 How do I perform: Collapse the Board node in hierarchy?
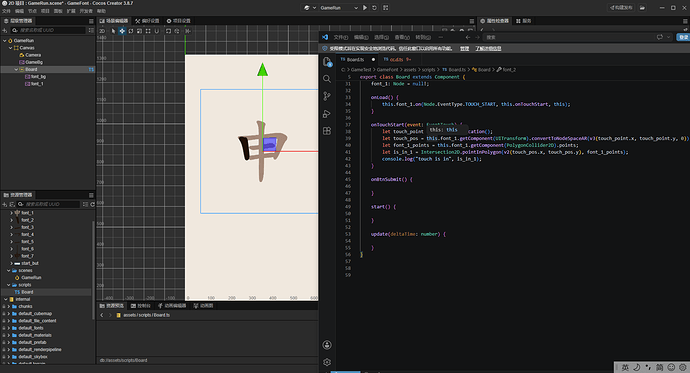click(x=16, y=69)
